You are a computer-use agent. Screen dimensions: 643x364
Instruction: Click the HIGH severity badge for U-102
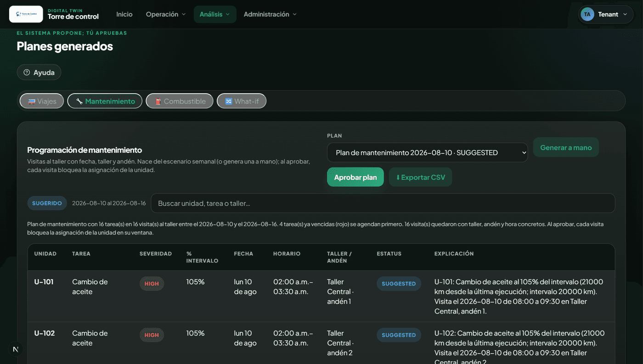click(152, 335)
